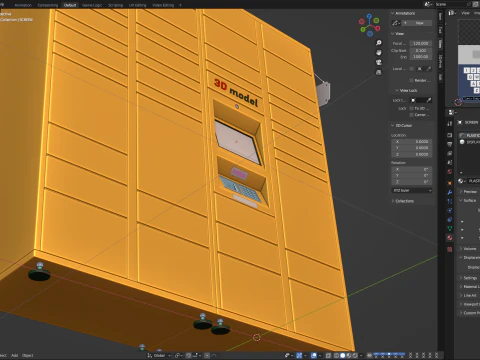This screenshot has width=480, height=360.
Task: Switch to the Animation workspace tab
Action: coord(23,5)
